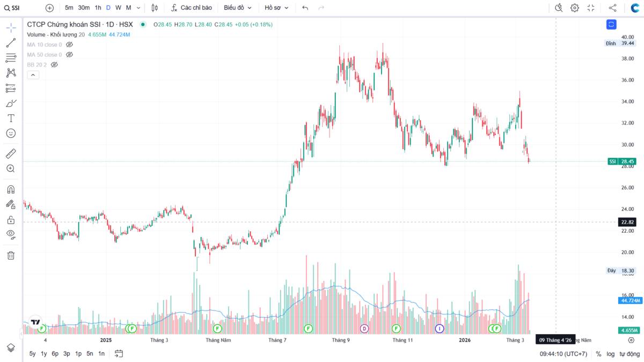Open the go to date calendar
Image resolution: width=644 pixels, height=362 pixels.
(x=119, y=353)
